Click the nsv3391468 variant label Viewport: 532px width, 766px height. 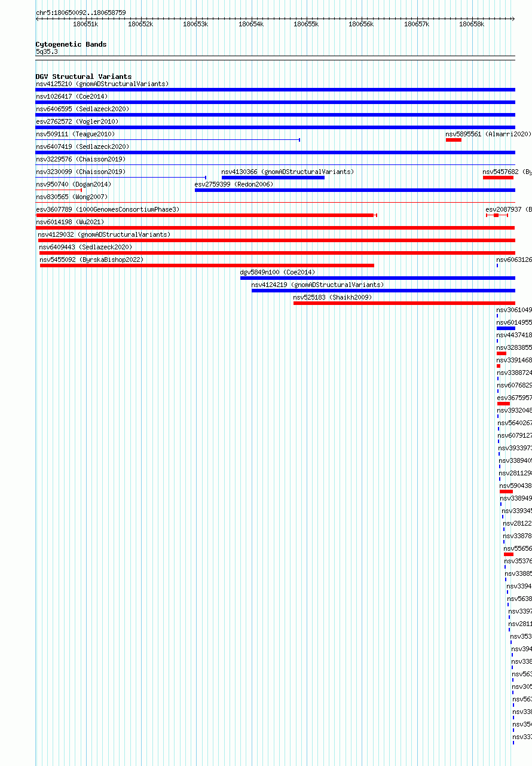pos(514,360)
